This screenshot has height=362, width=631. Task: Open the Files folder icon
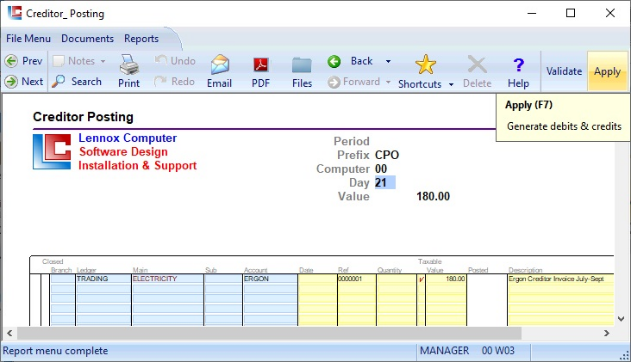tap(302, 65)
